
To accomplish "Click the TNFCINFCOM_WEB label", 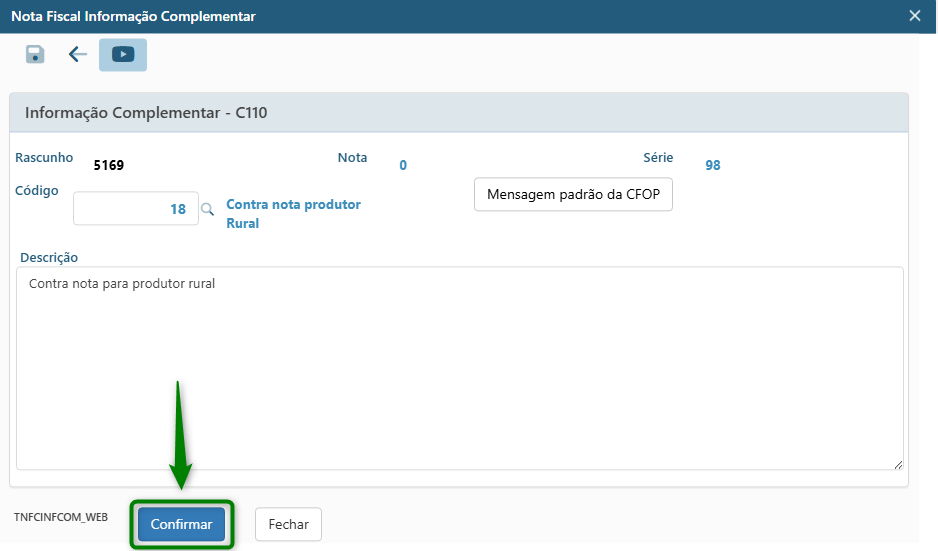I will 61,518.
